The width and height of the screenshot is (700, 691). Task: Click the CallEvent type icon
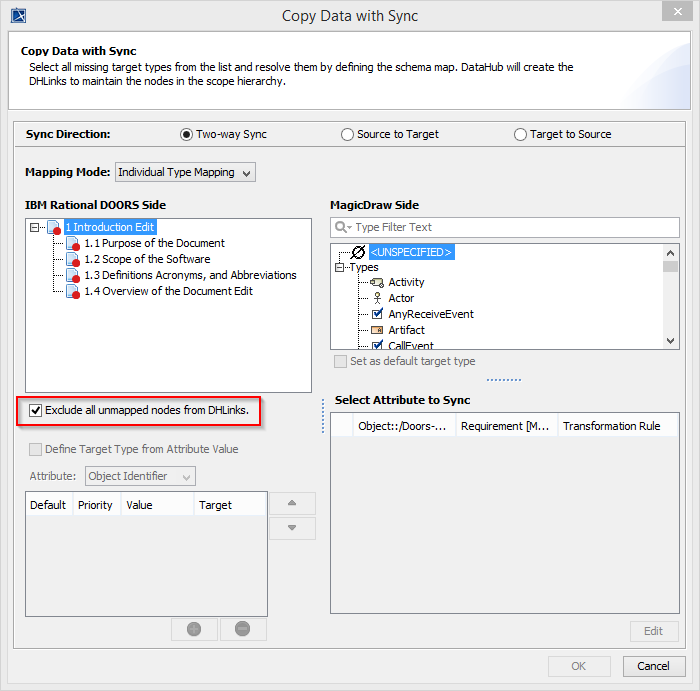point(378,345)
